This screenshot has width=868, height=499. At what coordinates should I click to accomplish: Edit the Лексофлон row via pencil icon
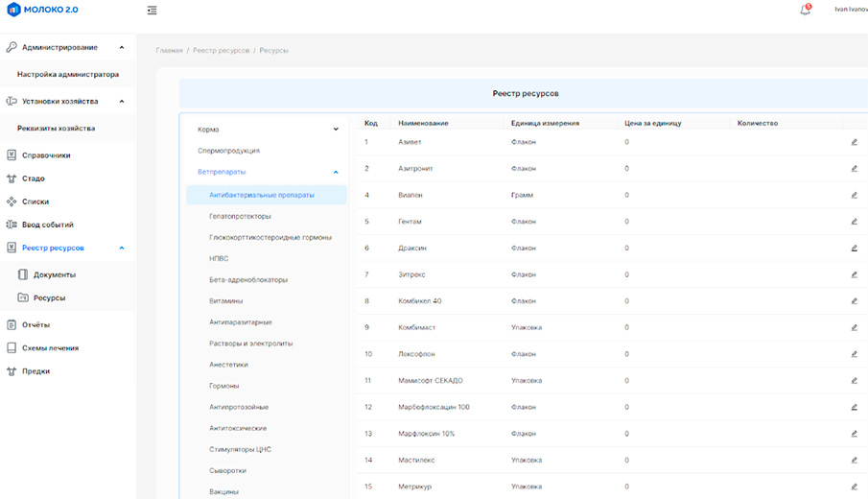[855, 354]
